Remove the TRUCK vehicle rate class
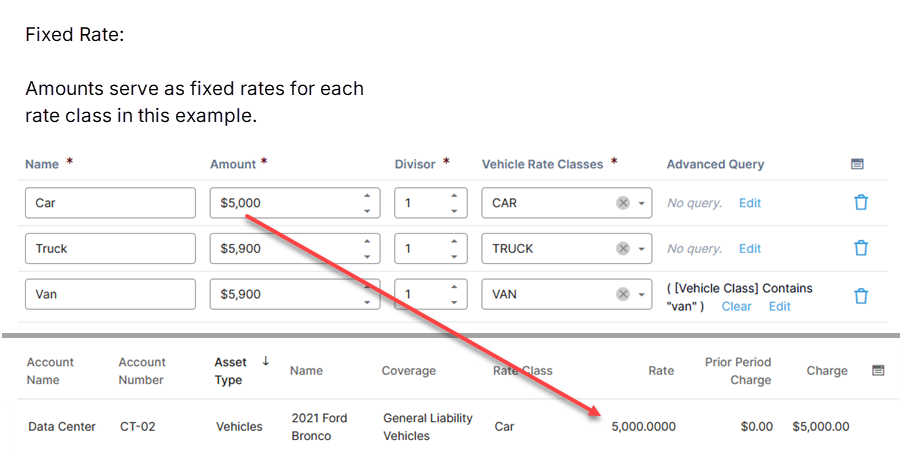Screen dimensions: 902x451 623,249
